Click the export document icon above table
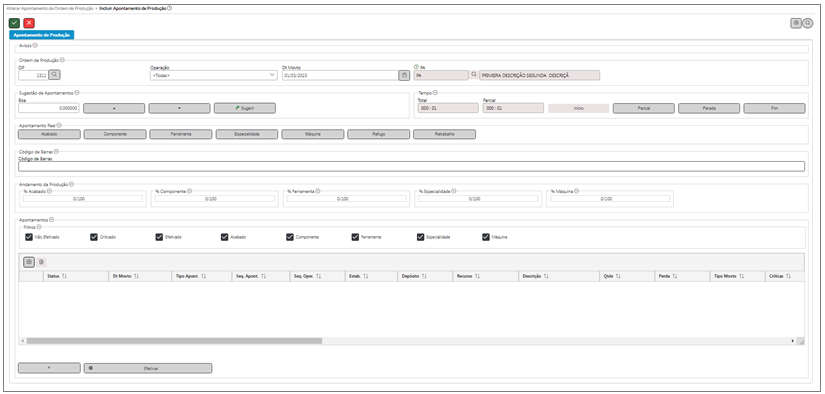The image size is (825, 394). (42, 261)
